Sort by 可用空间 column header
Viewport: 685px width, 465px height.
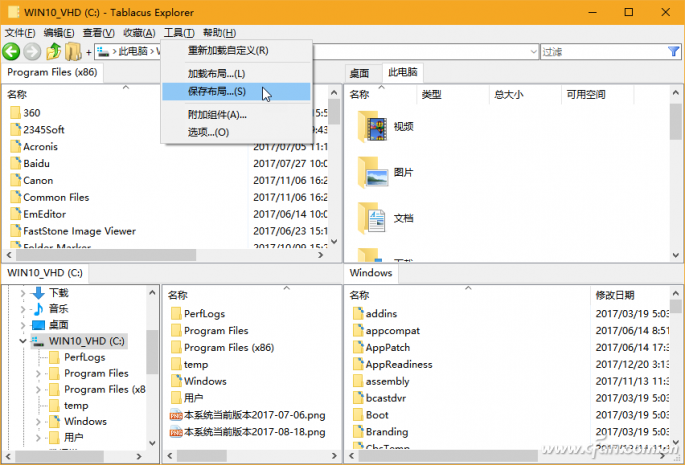(597, 94)
